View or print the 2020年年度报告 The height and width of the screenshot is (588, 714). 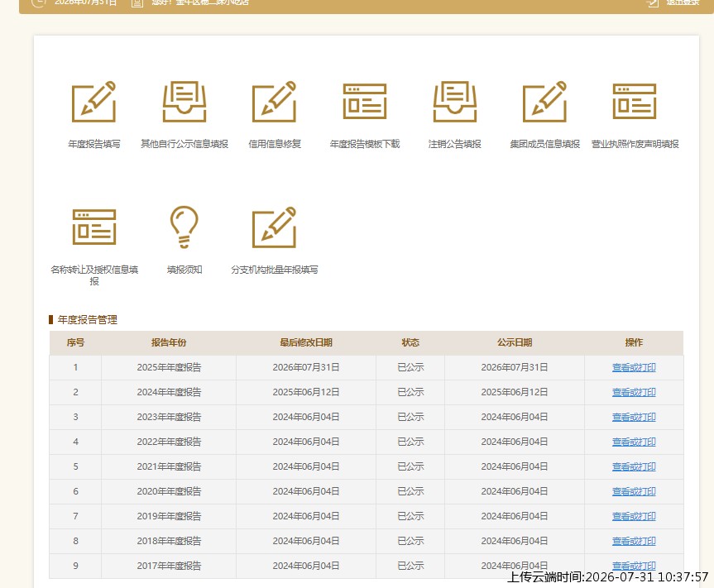(634, 491)
